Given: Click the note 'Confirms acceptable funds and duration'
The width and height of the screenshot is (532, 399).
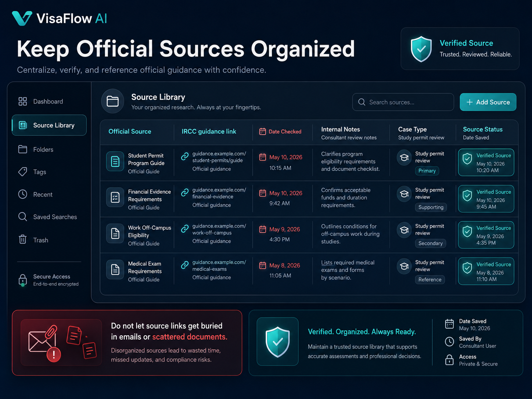Looking at the screenshot, I should tap(346, 198).
